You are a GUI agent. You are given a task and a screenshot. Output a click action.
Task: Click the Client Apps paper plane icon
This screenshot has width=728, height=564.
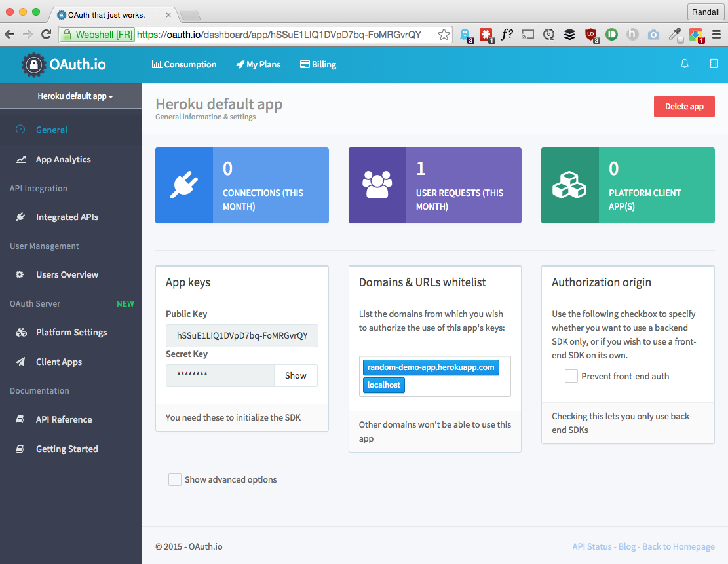click(20, 362)
